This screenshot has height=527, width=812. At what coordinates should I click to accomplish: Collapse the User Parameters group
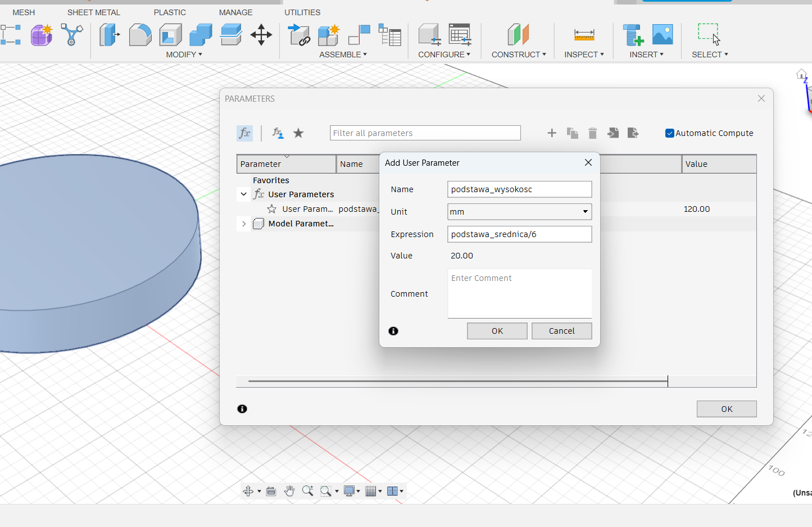(x=243, y=194)
